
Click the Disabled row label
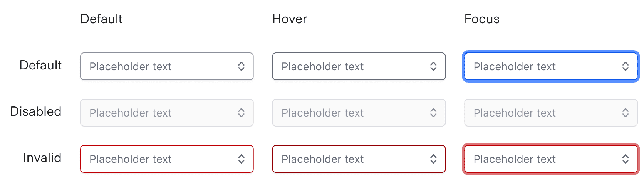[35, 111]
